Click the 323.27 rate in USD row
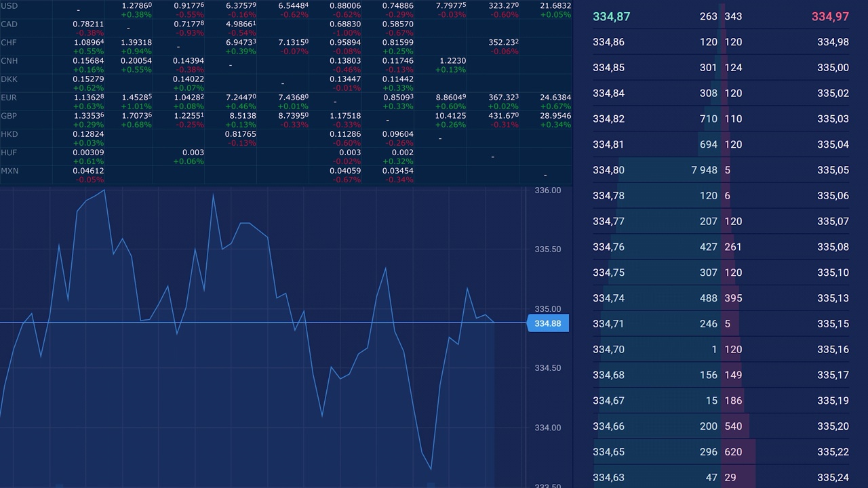Screen dimensions: 868x488 pyautogui.click(x=503, y=5)
